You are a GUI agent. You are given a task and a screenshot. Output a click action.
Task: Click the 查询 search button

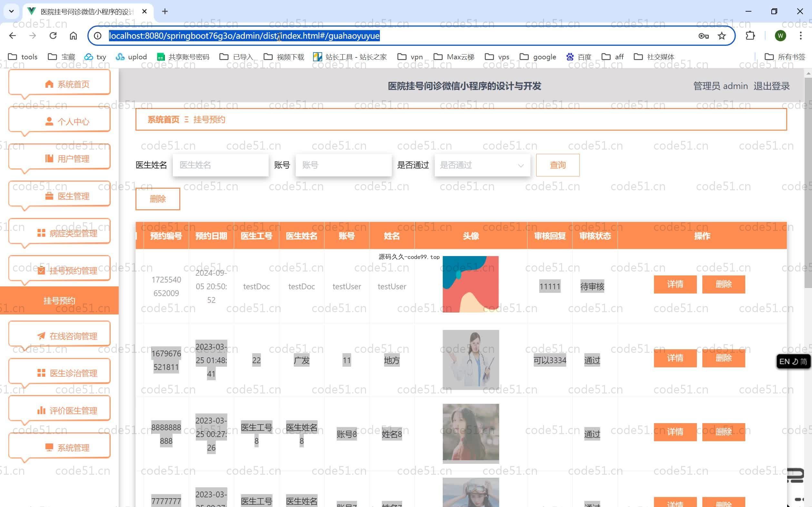(558, 165)
